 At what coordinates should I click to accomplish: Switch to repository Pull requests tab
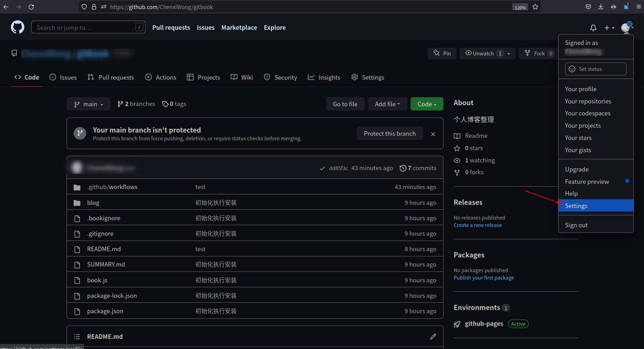(x=111, y=77)
